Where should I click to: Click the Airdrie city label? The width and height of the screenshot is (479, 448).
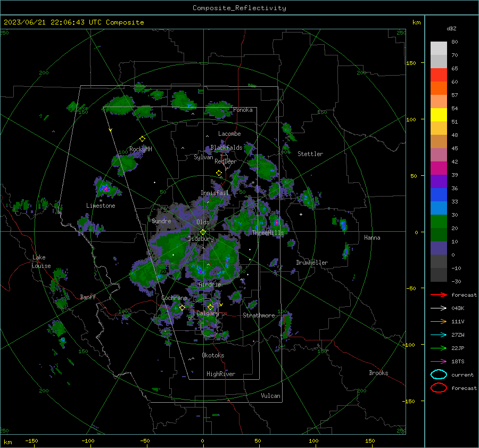pos(210,284)
